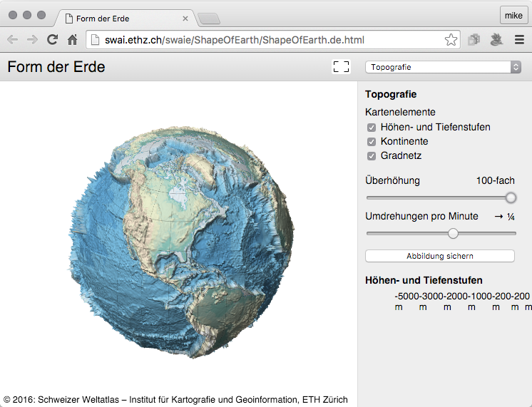Toggle the Kontinente checkbox
This screenshot has height=407, width=532.
[372, 142]
